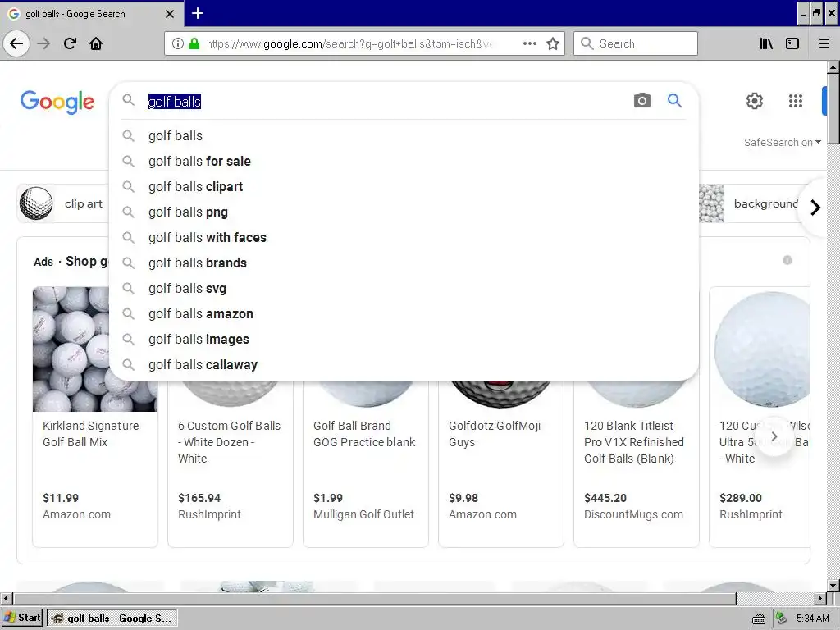This screenshot has width=840, height=630.
Task: Open Golf Ball Brand GOG Practice listing
Action: pyautogui.click(x=364, y=434)
